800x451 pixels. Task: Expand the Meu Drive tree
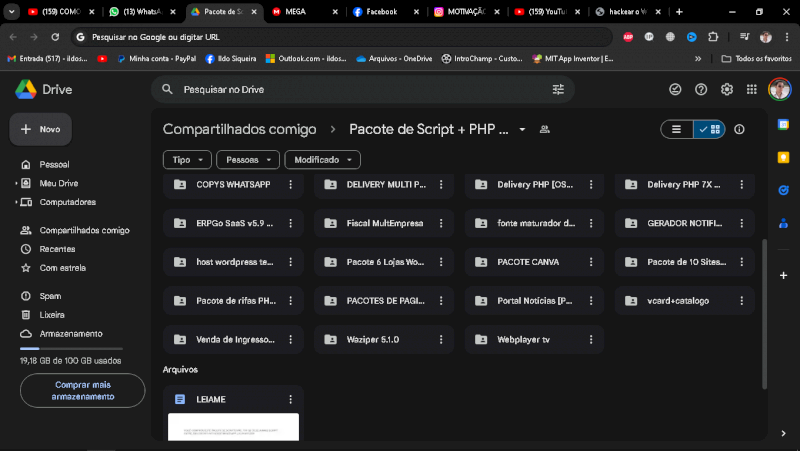16,183
